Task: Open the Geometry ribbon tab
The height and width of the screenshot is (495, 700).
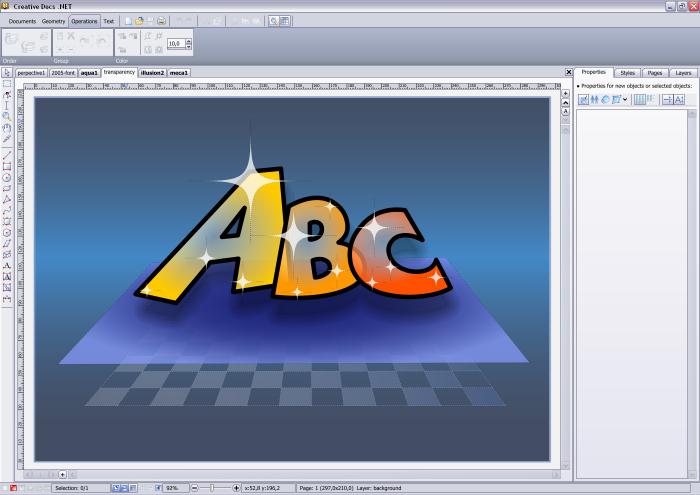Action: click(x=53, y=20)
